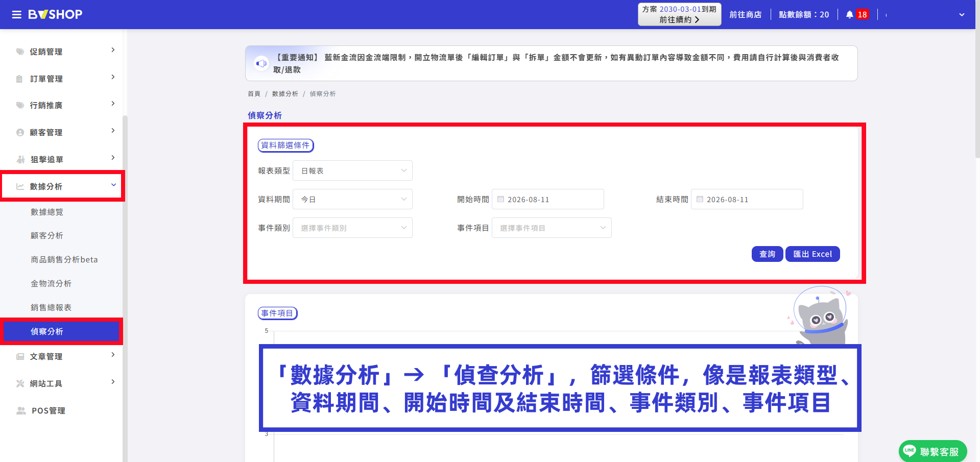
Task: Click the 偵察分析 page heading
Action: point(265,115)
